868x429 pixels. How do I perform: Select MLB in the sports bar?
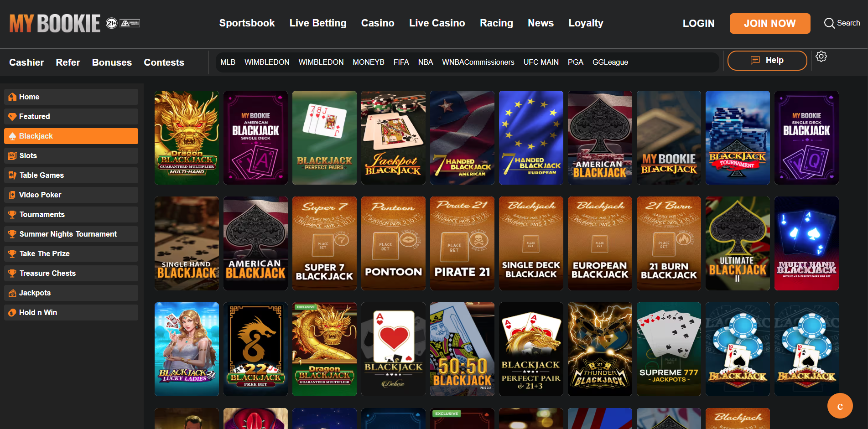click(228, 62)
